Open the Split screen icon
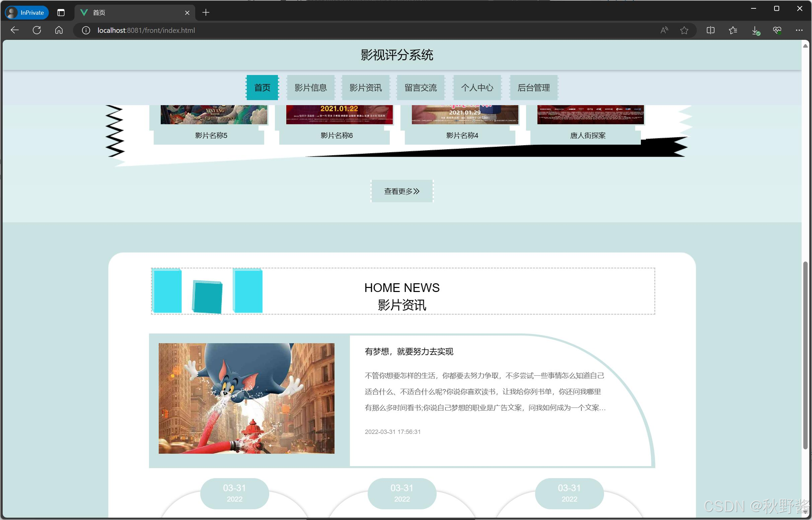This screenshot has width=812, height=520. coord(710,30)
